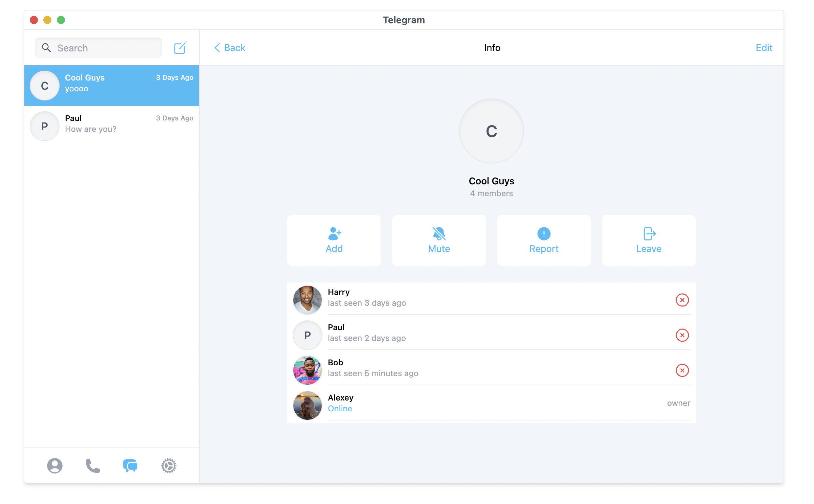Switch to the Chats bubble tab
The width and height of the screenshot is (814, 504).
(x=130, y=466)
